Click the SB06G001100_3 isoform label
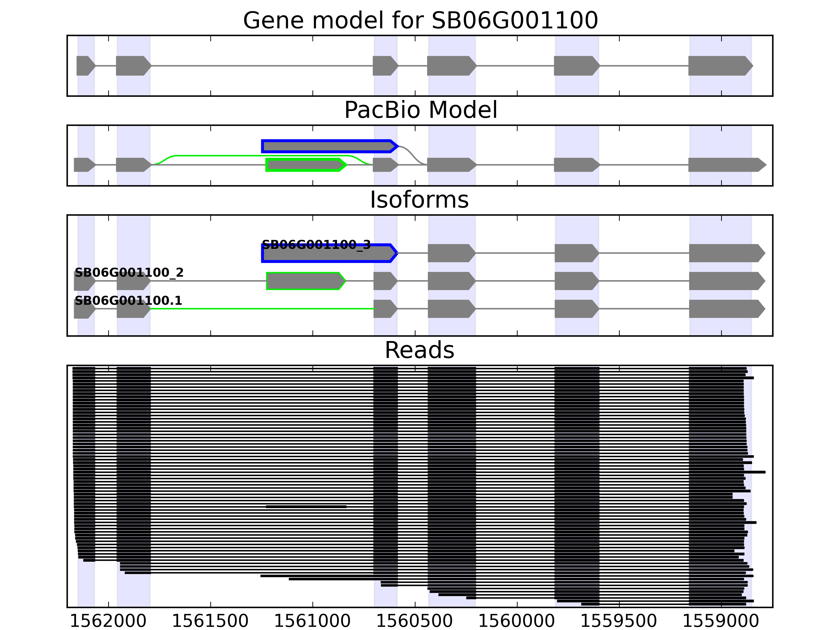 click(x=316, y=245)
